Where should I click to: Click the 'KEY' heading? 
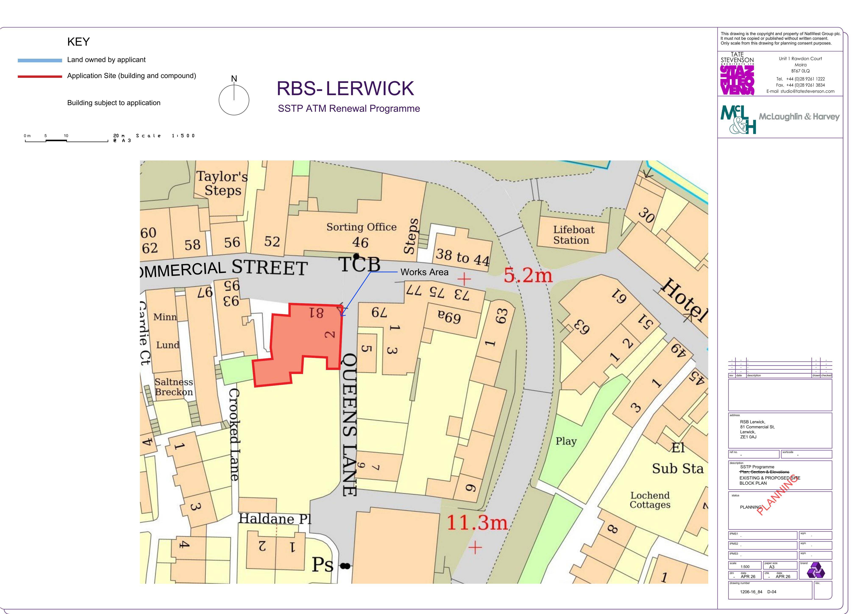coord(78,42)
